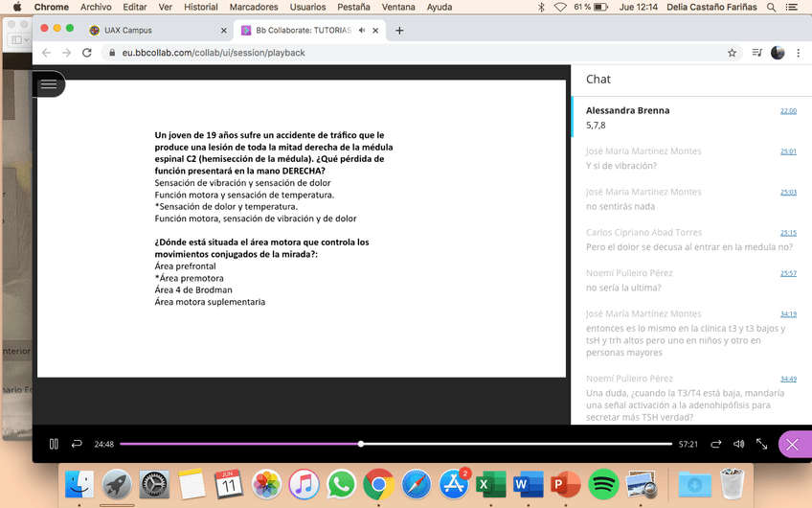Jump to chat timestamp 22:00

coord(787,111)
